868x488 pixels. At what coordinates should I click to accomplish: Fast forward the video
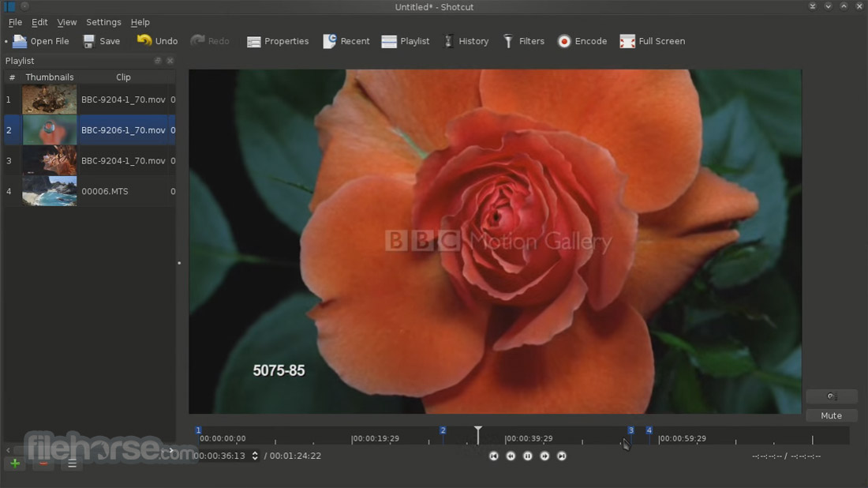click(544, 456)
